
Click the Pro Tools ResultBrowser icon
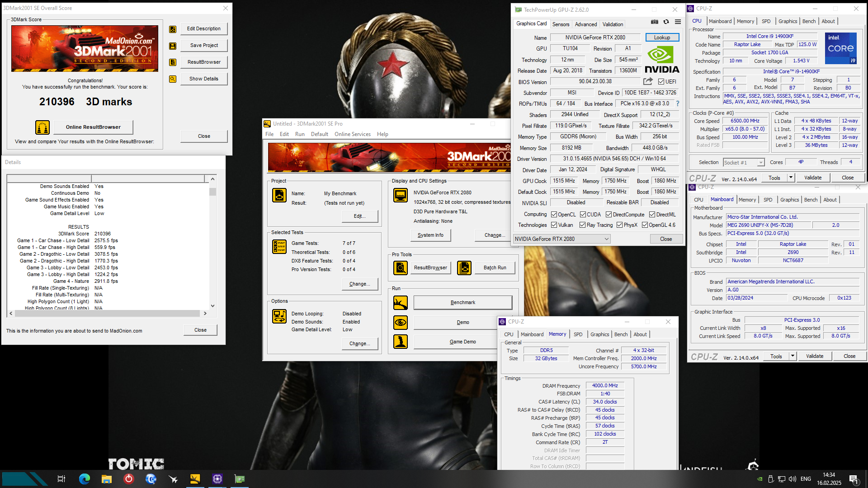pos(401,268)
